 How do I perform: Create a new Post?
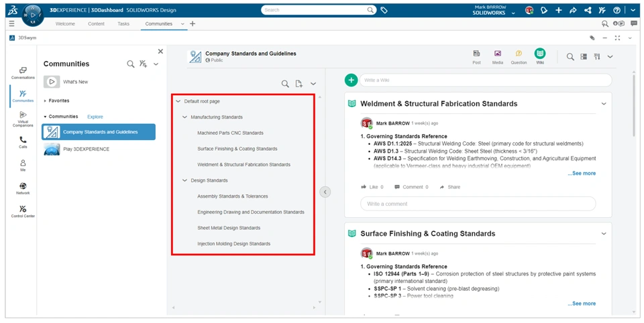tap(476, 57)
